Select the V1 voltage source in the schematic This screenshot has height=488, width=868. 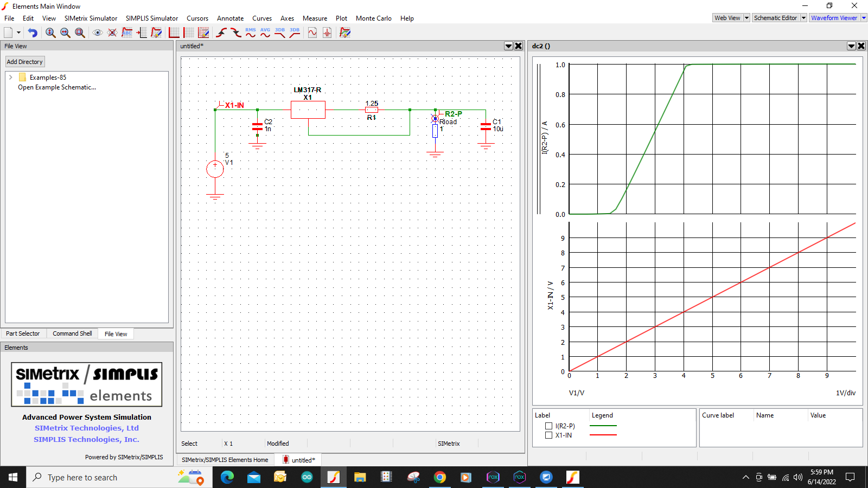coord(215,169)
